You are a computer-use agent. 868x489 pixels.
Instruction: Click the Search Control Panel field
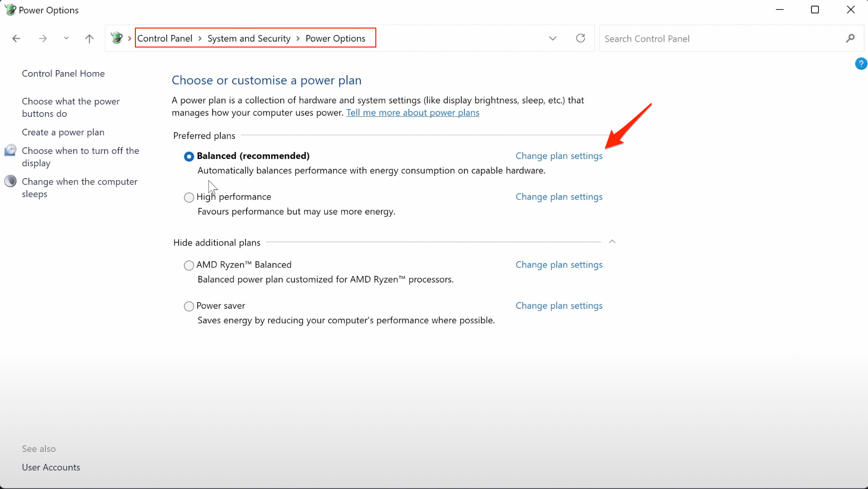tap(721, 39)
